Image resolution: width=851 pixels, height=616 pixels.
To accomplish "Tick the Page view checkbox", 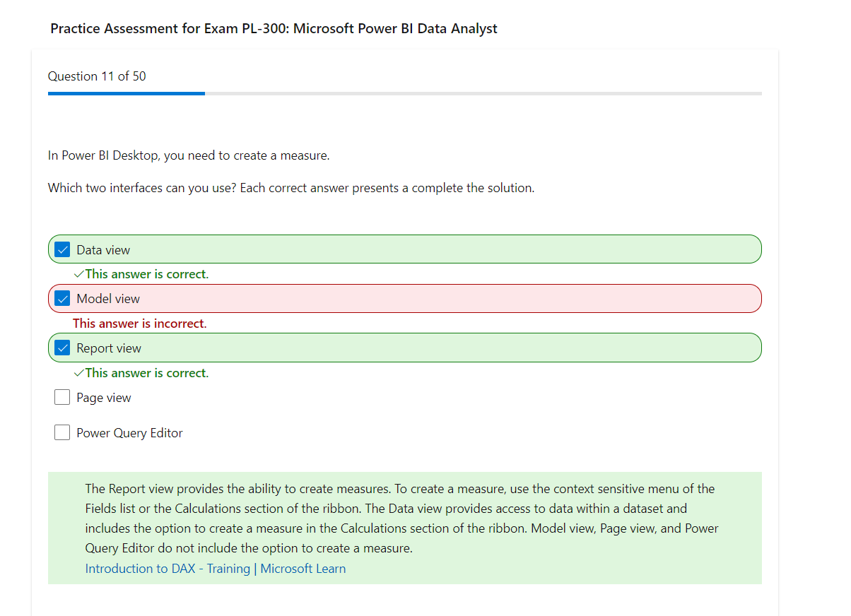I will pos(62,398).
